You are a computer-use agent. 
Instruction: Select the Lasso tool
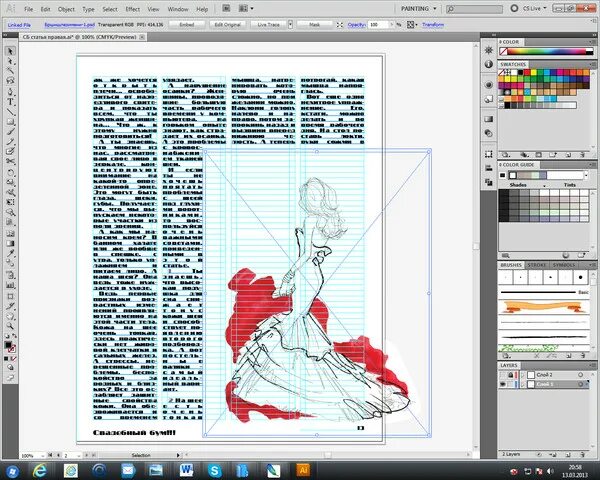(x=10, y=81)
